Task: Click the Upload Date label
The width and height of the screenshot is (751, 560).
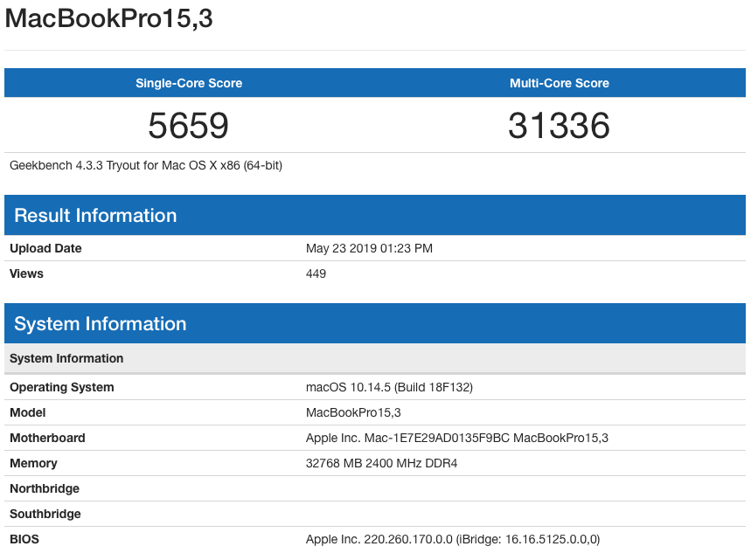Action: [45, 248]
